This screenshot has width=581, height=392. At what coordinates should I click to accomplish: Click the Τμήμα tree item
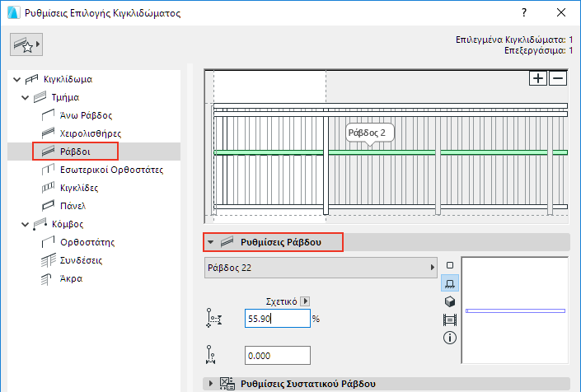coord(65,97)
